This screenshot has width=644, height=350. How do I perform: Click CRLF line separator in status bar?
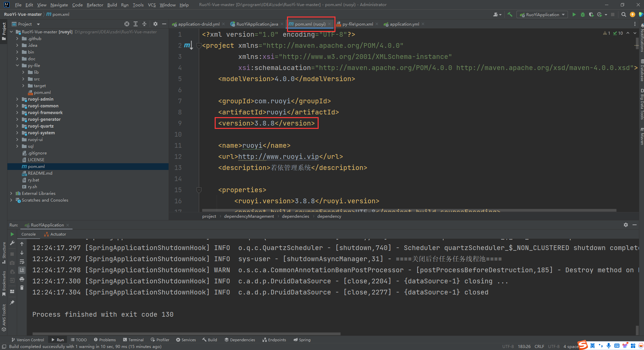tap(539, 347)
